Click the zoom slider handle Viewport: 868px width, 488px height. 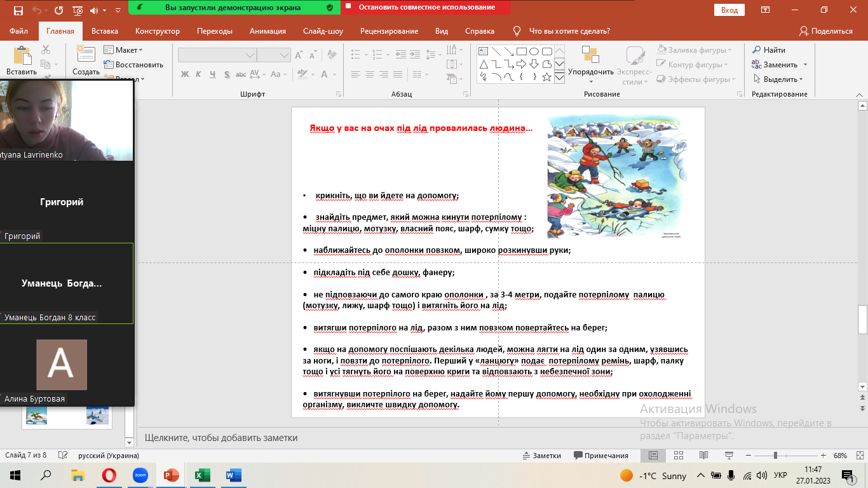pyautogui.click(x=775, y=456)
